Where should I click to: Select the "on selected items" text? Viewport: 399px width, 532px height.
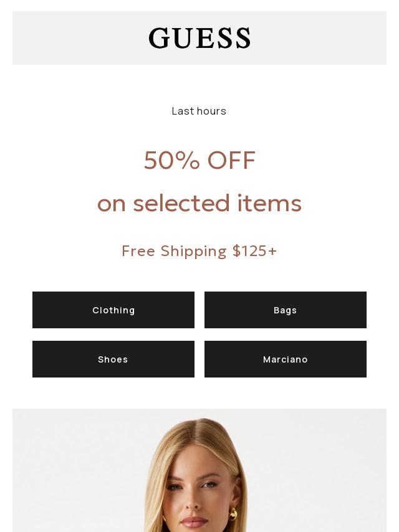pyautogui.click(x=199, y=203)
